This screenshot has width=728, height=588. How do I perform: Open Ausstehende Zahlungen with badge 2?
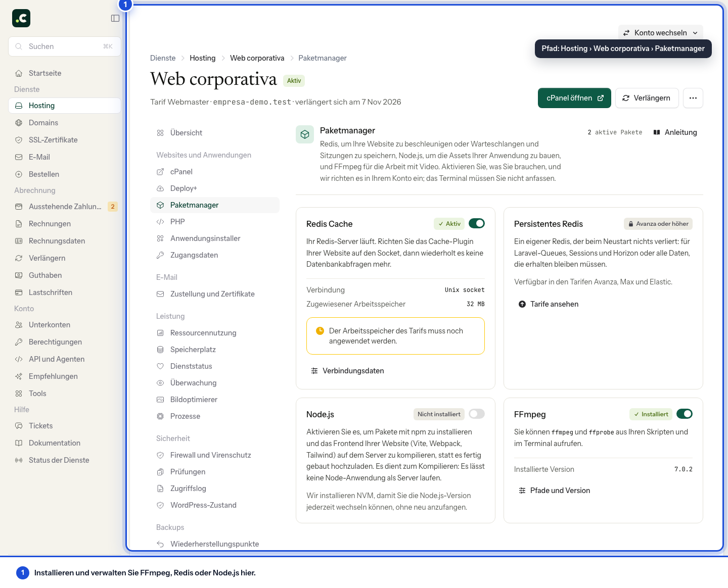[65, 207]
